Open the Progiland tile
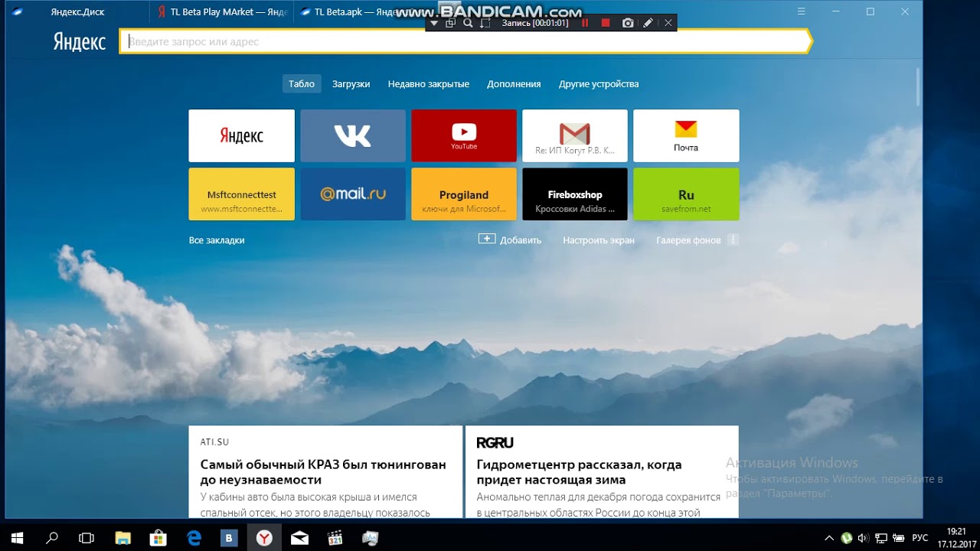Viewport: 980px width, 551px height. [464, 194]
